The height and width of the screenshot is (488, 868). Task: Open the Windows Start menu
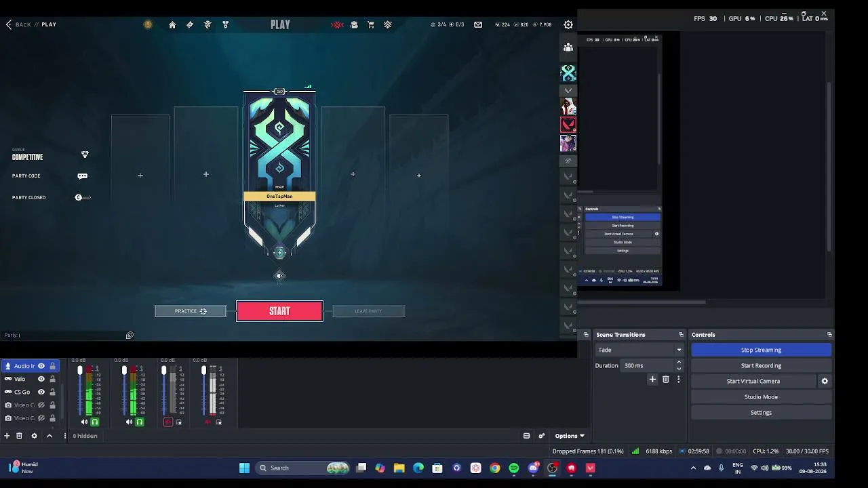pyautogui.click(x=244, y=468)
